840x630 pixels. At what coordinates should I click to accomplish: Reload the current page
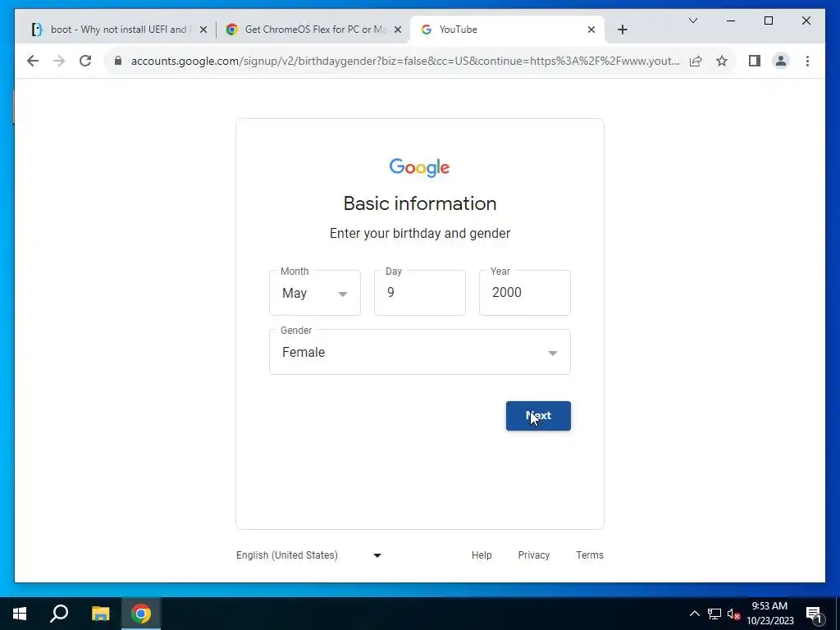[85, 61]
